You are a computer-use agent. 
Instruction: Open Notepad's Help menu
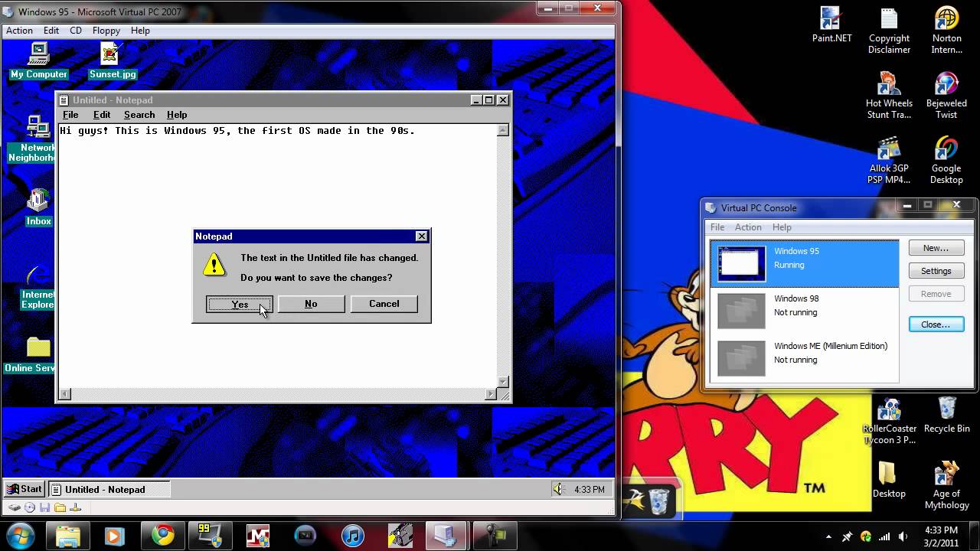pyautogui.click(x=177, y=115)
